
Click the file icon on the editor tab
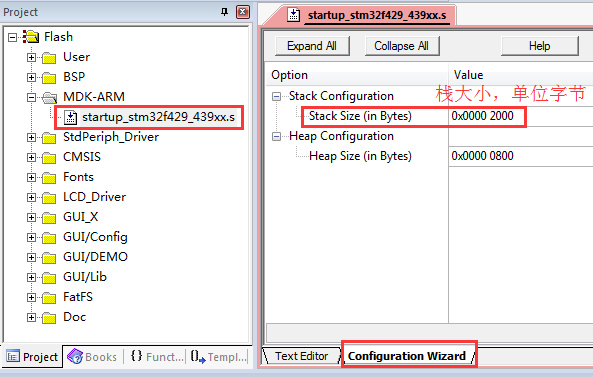[293, 15]
